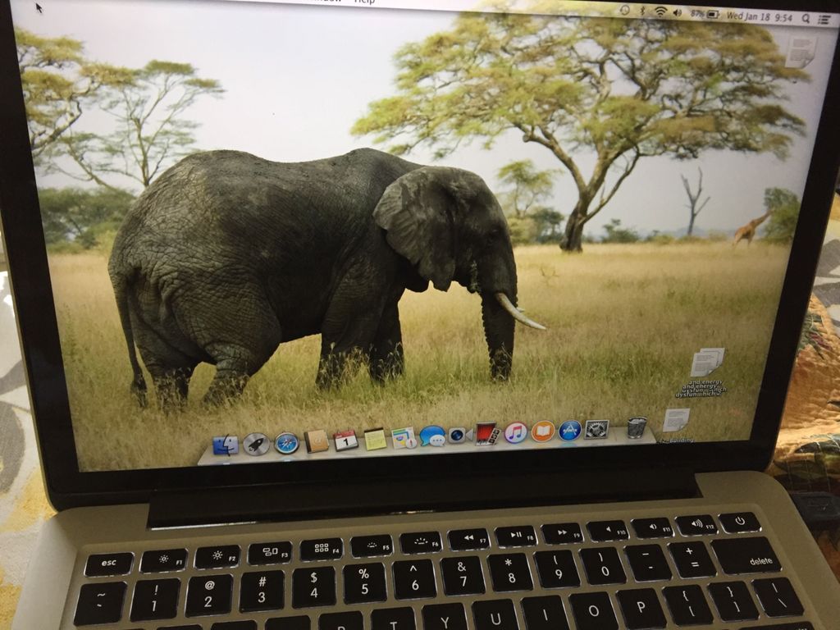Open Messages speech bubble icon in Dock
Image resolution: width=840 pixels, height=630 pixels.
pos(432,436)
